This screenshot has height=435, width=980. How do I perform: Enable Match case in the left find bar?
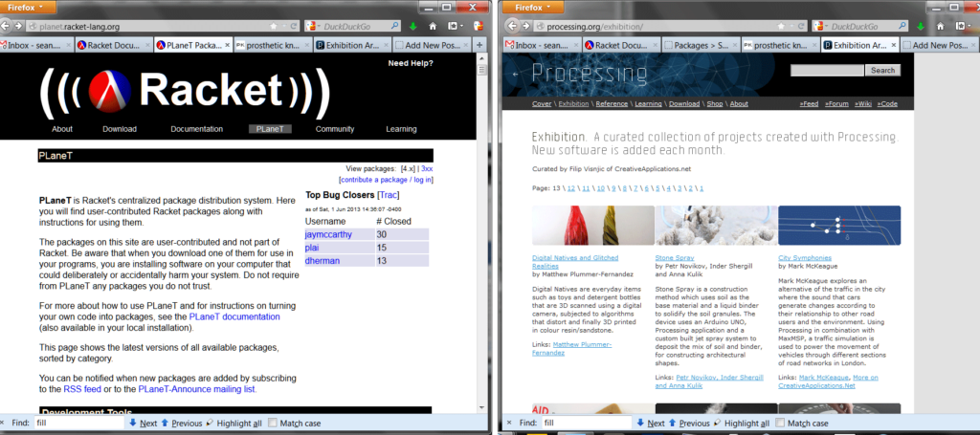click(x=273, y=422)
